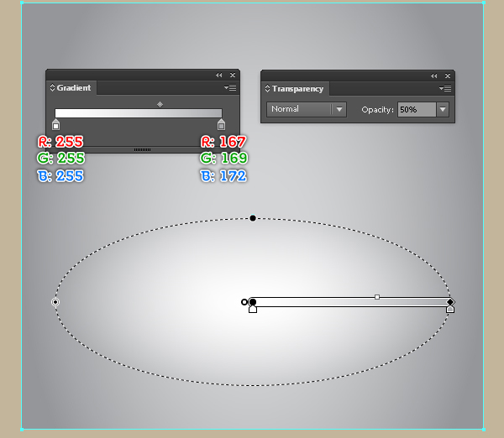504x438 pixels.
Task: Cycle Transparency panel view using tab arrows
Action: pyautogui.click(x=267, y=89)
